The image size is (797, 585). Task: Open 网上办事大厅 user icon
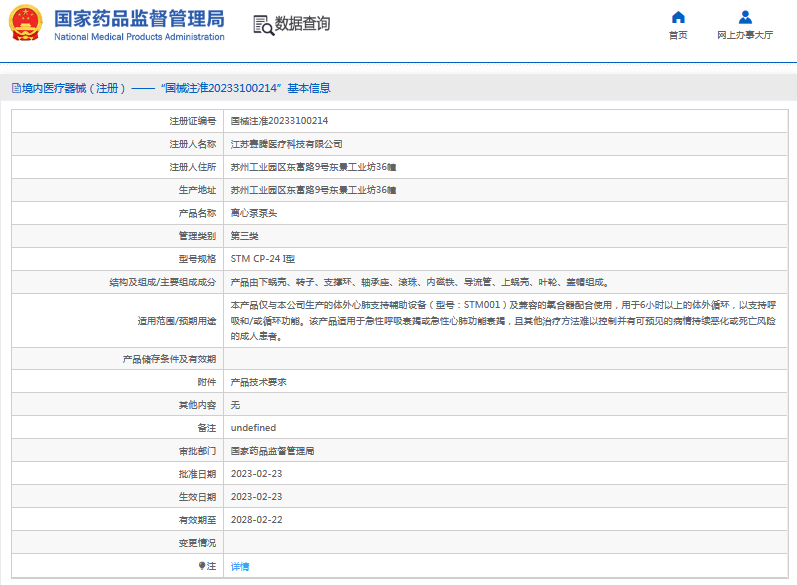point(745,18)
